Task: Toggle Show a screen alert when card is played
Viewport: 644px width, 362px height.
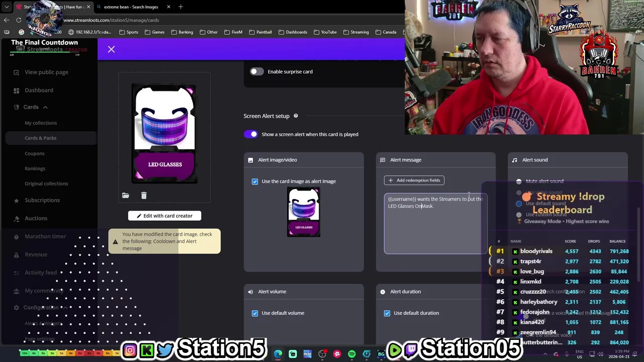Action: point(251,134)
